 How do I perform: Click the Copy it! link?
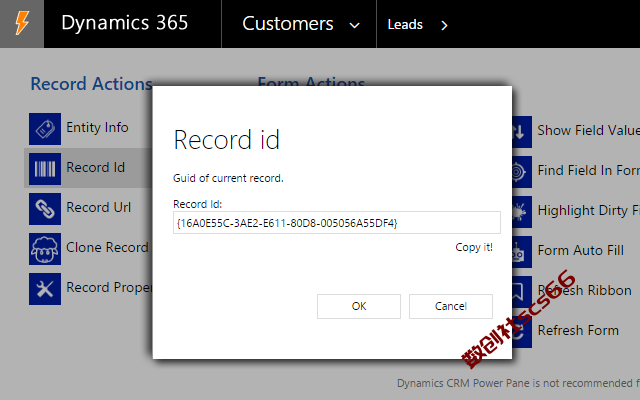[x=474, y=247]
